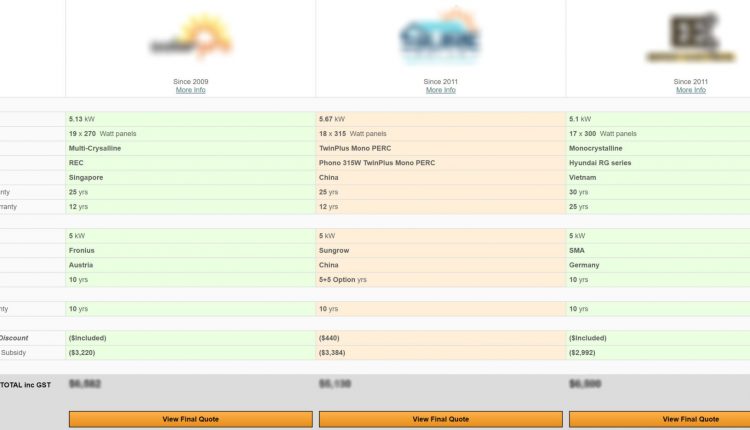Click the 5+5 Option yrs warranty cell
Viewport: 750px width, 430px height.
click(441, 280)
